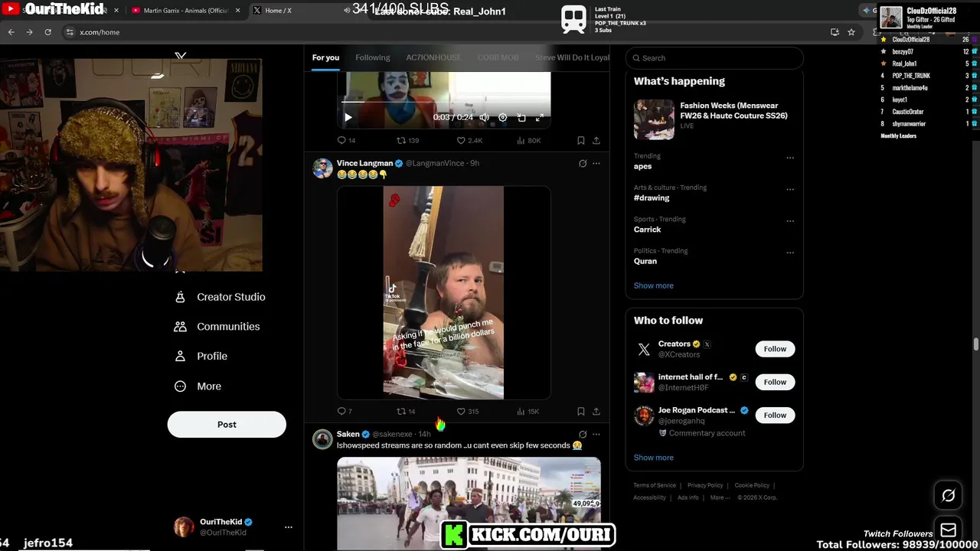Open options for trending Quran
Viewport: 980px width, 551px height.
[x=790, y=253]
